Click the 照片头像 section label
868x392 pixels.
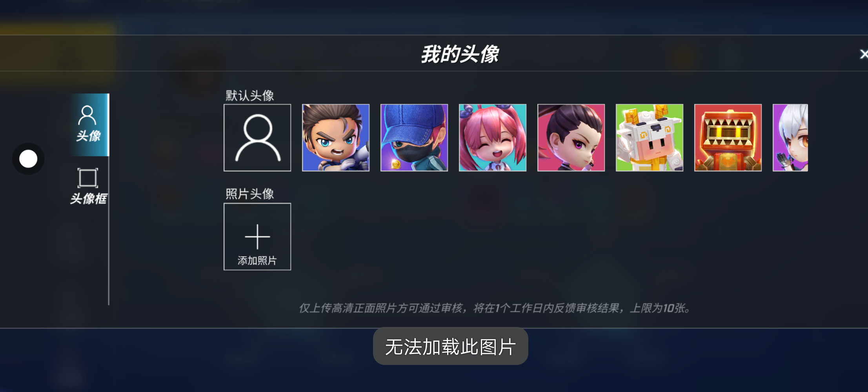(249, 194)
